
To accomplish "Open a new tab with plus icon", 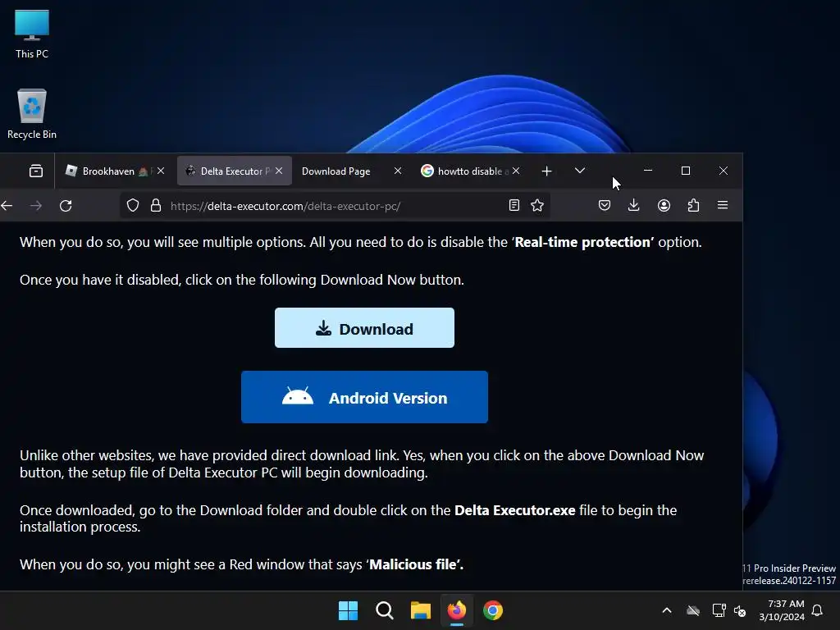I will (x=546, y=171).
